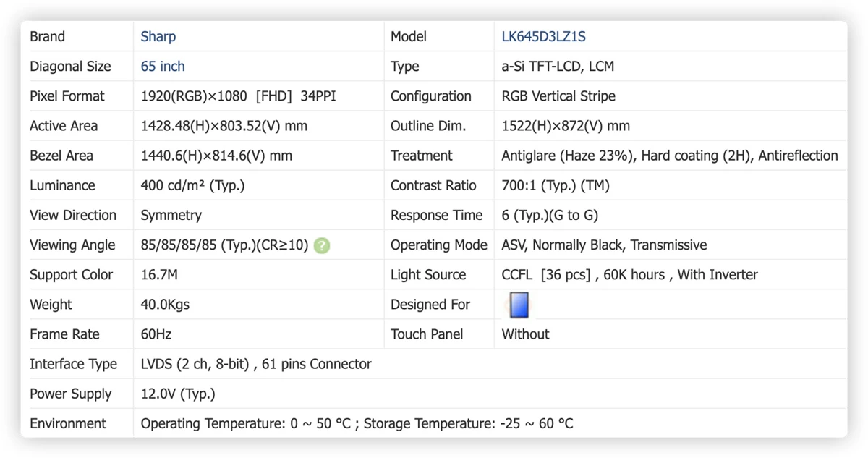Viewport: 868px width, 458px height.
Task: Click the ASV, Normally Black, Transmissive value
Action: click(x=604, y=245)
